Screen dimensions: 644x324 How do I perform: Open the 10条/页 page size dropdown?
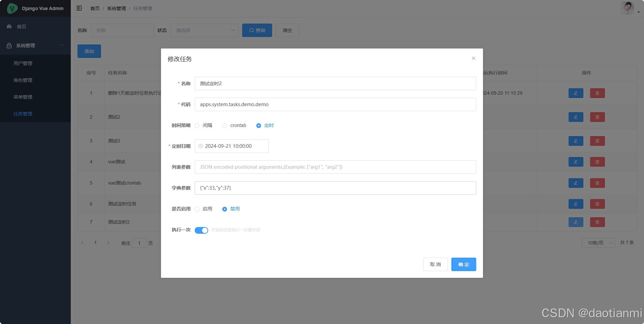click(x=599, y=243)
